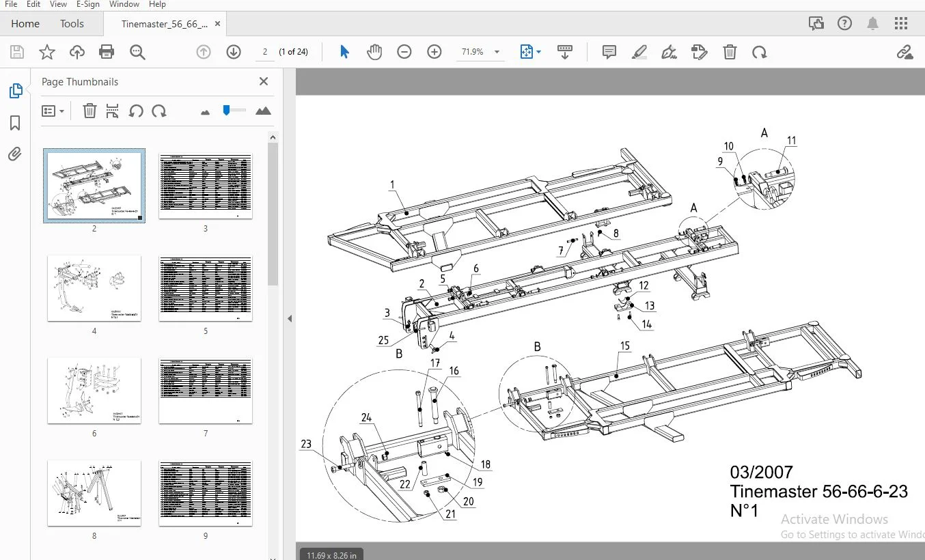Click the insert pages icon in thumbnails panel

(x=113, y=111)
